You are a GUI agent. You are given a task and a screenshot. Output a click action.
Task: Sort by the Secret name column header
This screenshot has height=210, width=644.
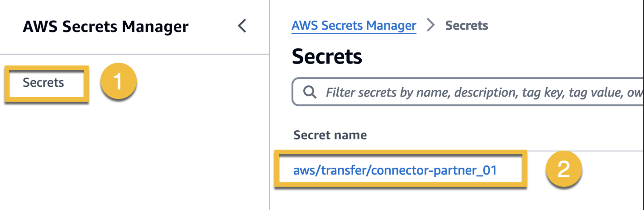(x=330, y=135)
